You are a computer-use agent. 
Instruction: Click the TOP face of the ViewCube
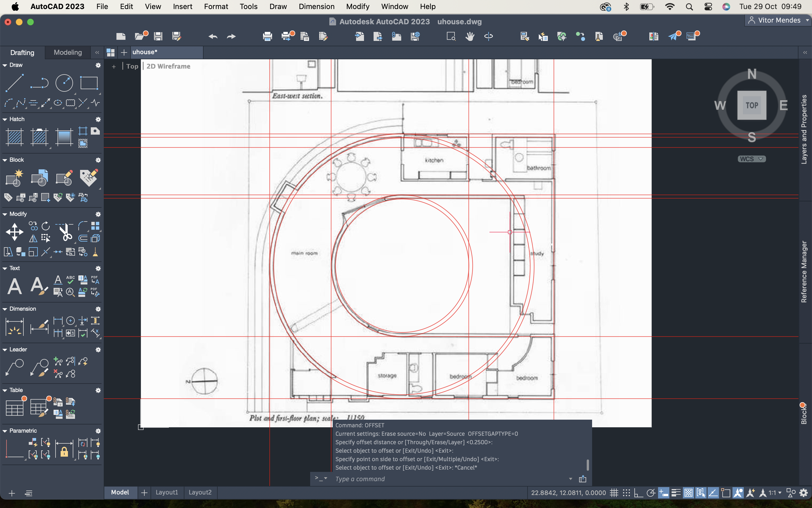[752, 105]
